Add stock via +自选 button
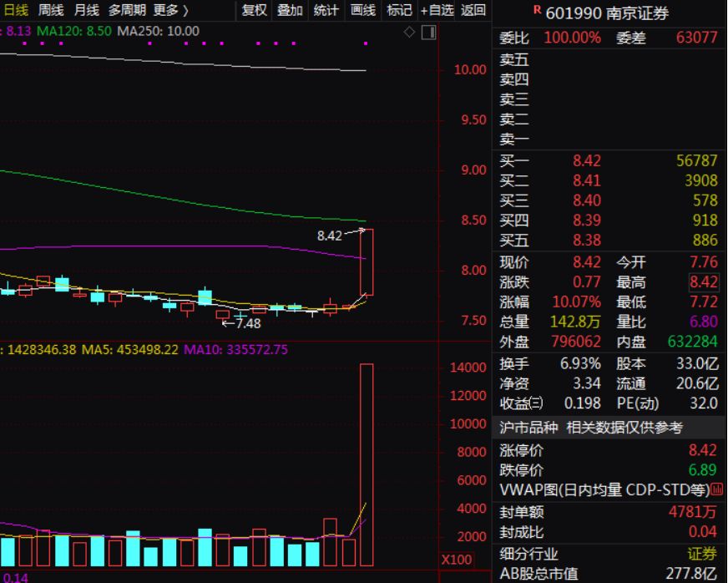 point(437,10)
